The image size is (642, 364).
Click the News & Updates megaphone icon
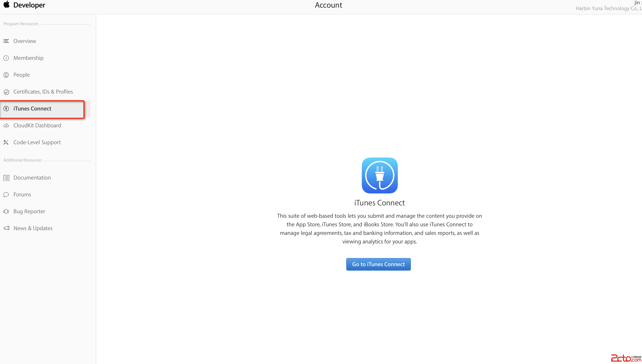[7, 228]
